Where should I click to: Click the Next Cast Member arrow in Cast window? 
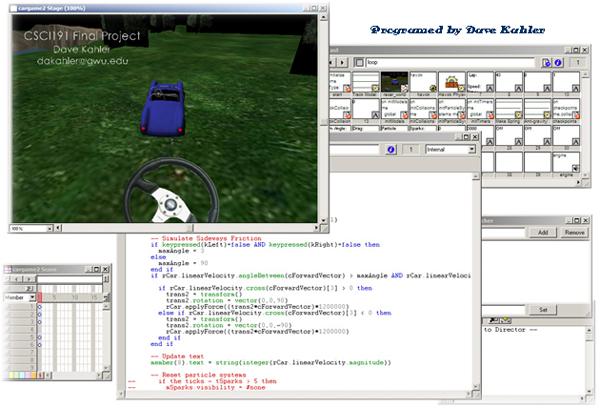(x=343, y=62)
